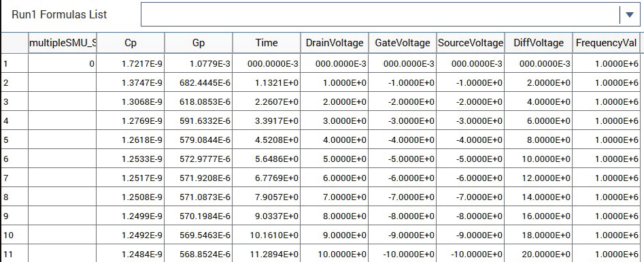The height and width of the screenshot is (262, 644).
Task: Select row header 10
Action: point(14,235)
